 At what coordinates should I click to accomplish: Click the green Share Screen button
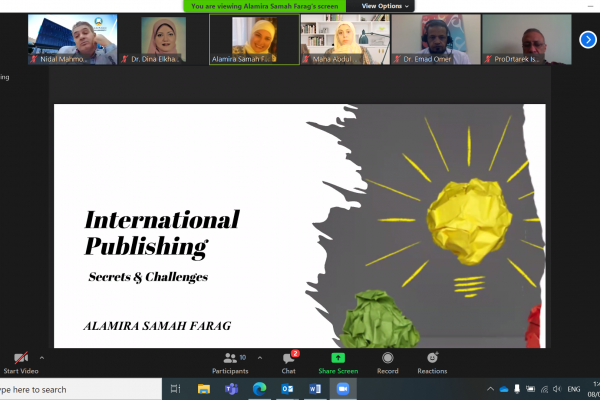click(338, 362)
